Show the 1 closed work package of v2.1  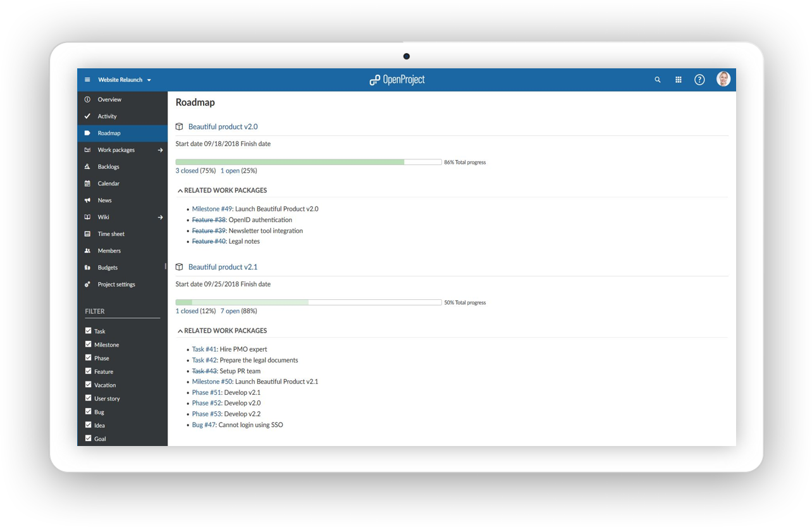point(187,311)
